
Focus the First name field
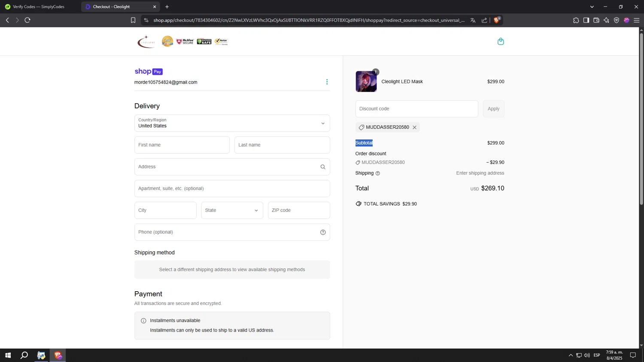coord(182,145)
